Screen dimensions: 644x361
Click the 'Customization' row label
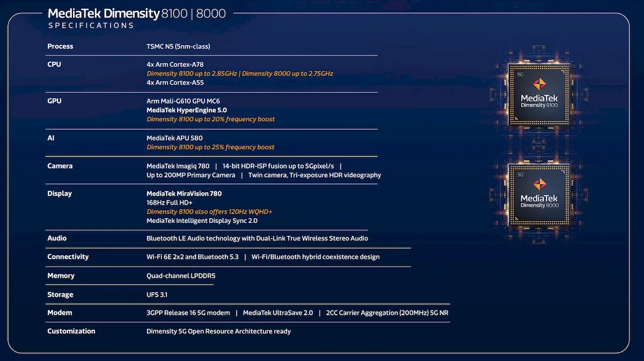coord(71,331)
